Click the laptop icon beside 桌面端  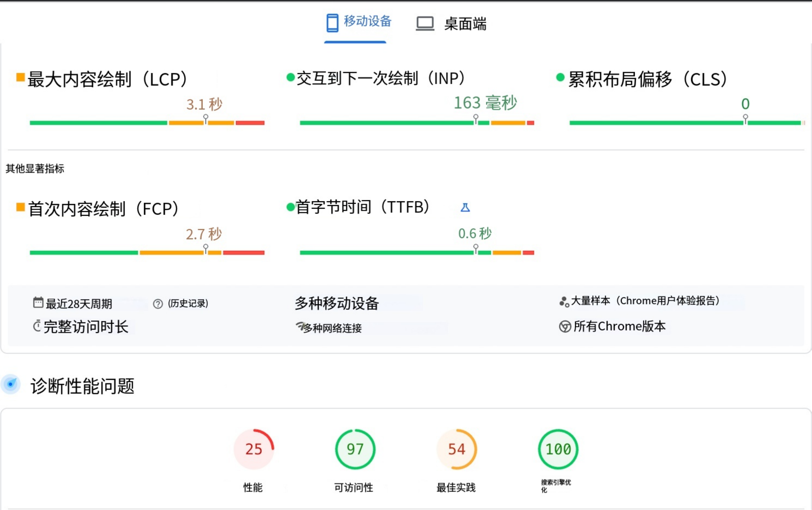(x=425, y=24)
